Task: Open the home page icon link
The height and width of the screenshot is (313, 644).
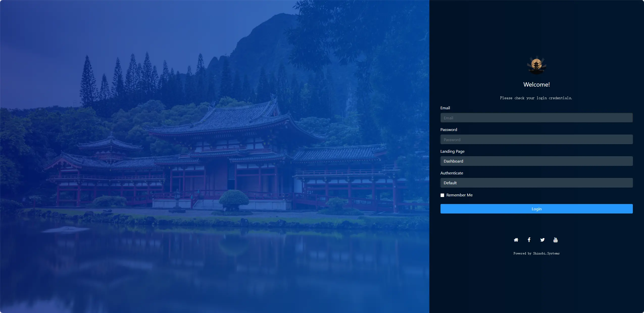Action: (x=516, y=240)
